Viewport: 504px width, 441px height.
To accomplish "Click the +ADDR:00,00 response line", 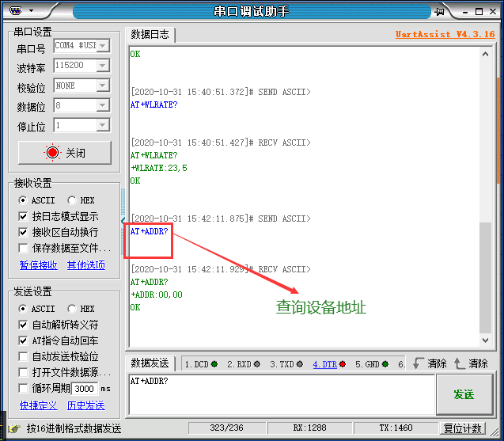I will click(157, 295).
